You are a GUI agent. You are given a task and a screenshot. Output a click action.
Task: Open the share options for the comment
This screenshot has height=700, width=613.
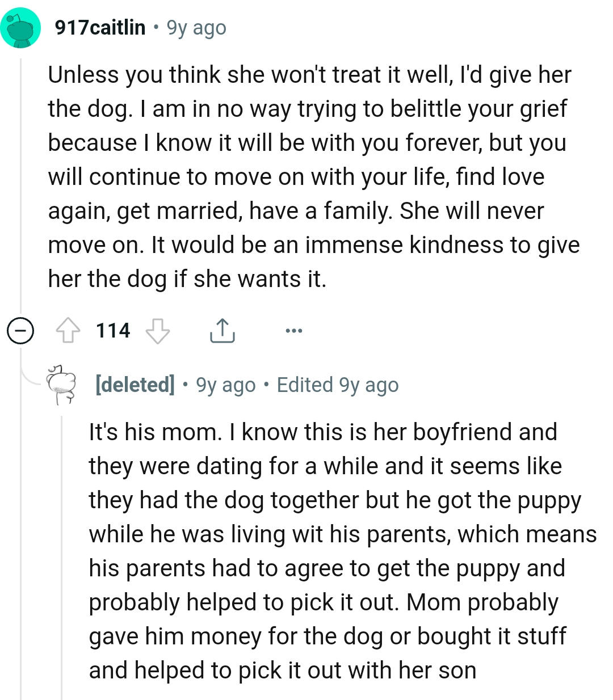coord(222,330)
